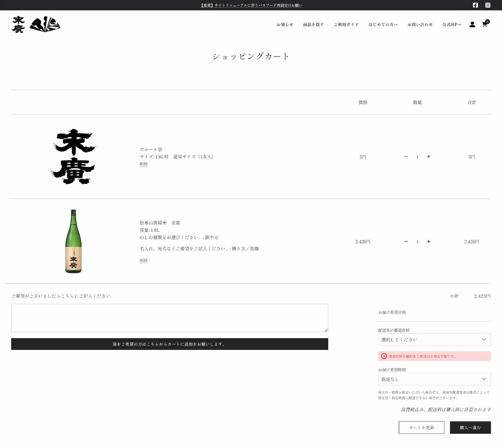The width and height of the screenshot is (502, 448).
Task: Click the 末廣 brand logo in header
Action: 36,24
